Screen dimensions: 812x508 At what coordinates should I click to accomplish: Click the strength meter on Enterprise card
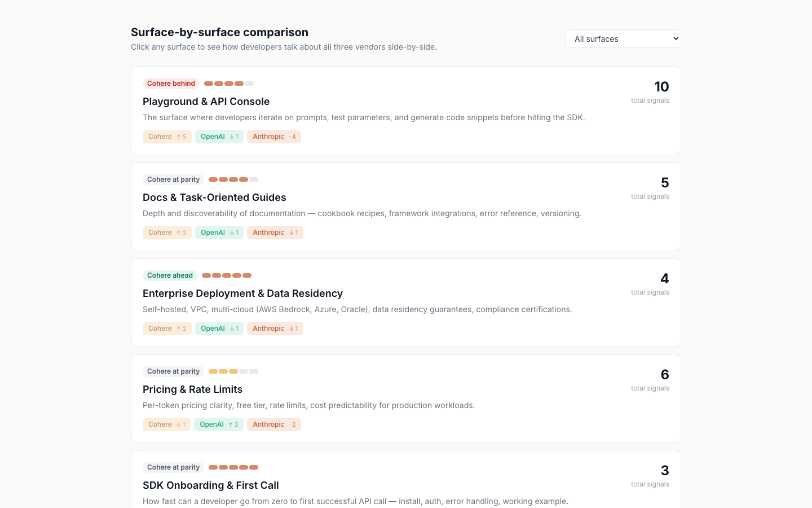[x=227, y=275]
